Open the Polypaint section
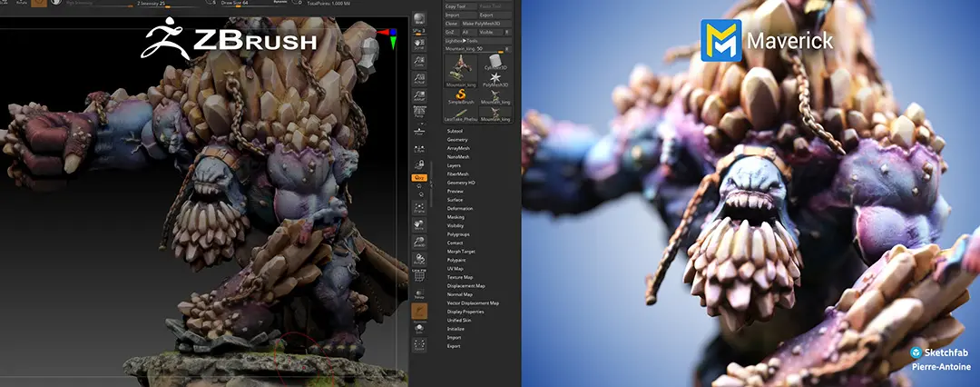Screen dimensions: 980x387 coord(456,260)
